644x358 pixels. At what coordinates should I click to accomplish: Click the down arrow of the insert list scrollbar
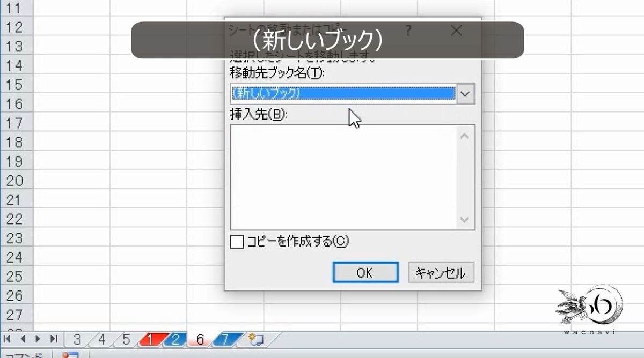coord(465,219)
